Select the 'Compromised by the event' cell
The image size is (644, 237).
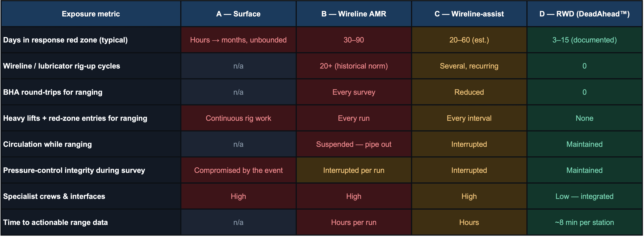pyautogui.click(x=238, y=170)
